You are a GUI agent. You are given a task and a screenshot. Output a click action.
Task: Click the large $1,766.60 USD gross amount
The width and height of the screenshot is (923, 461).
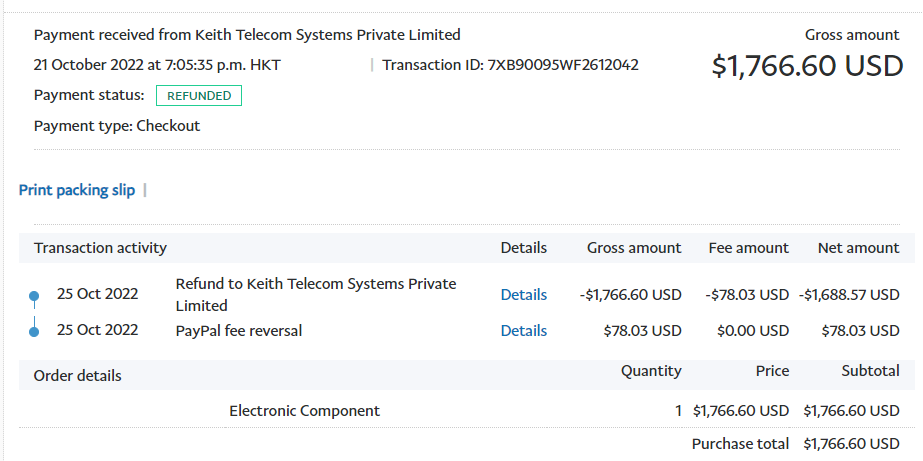tap(807, 66)
